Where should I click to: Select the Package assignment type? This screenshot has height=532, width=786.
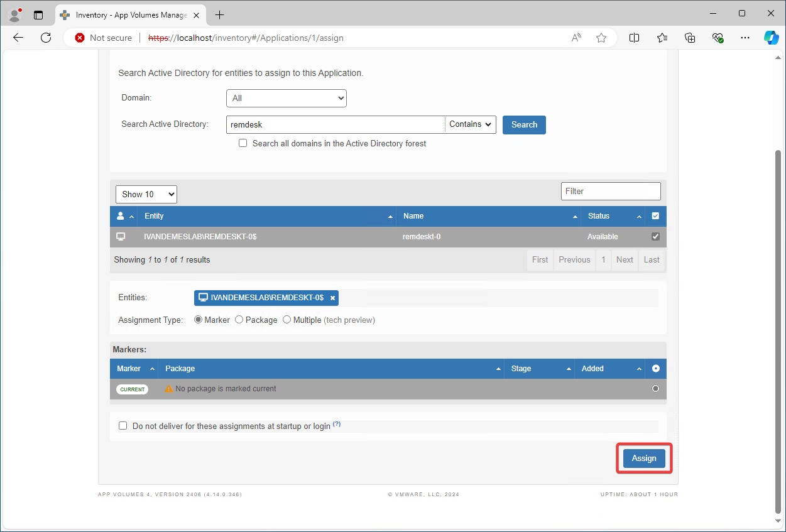[239, 319]
